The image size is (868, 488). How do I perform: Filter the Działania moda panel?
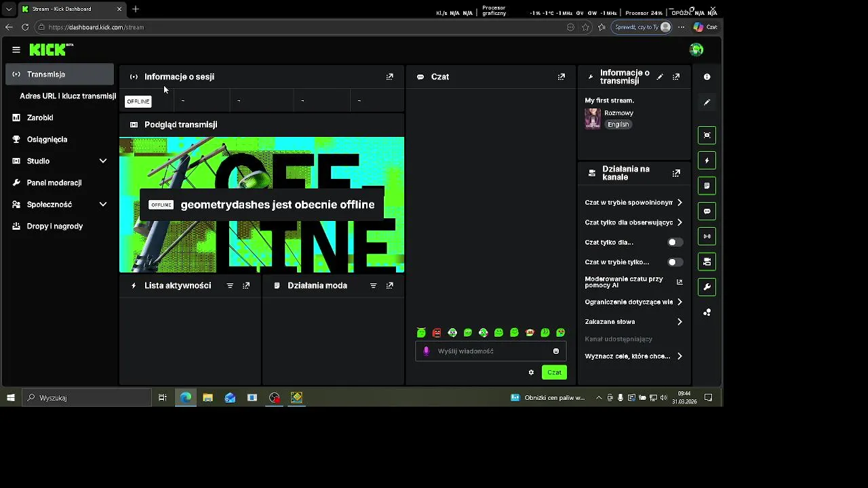click(x=373, y=285)
